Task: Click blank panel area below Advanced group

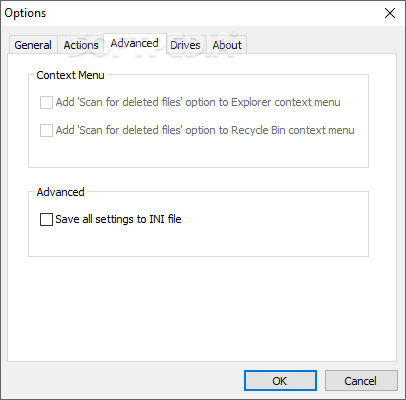Action: click(202, 308)
